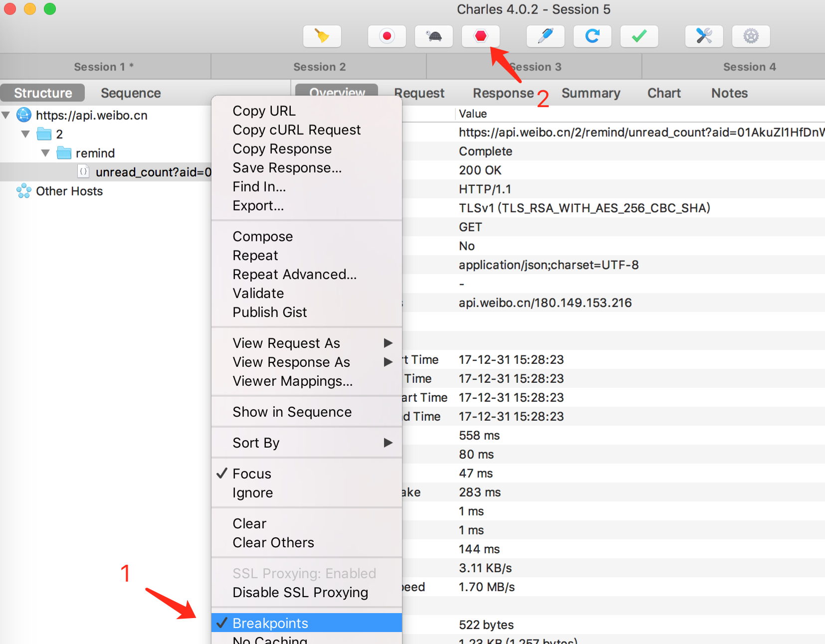Choose Export... from context menu
Image resolution: width=825 pixels, height=644 pixels.
[307, 205]
